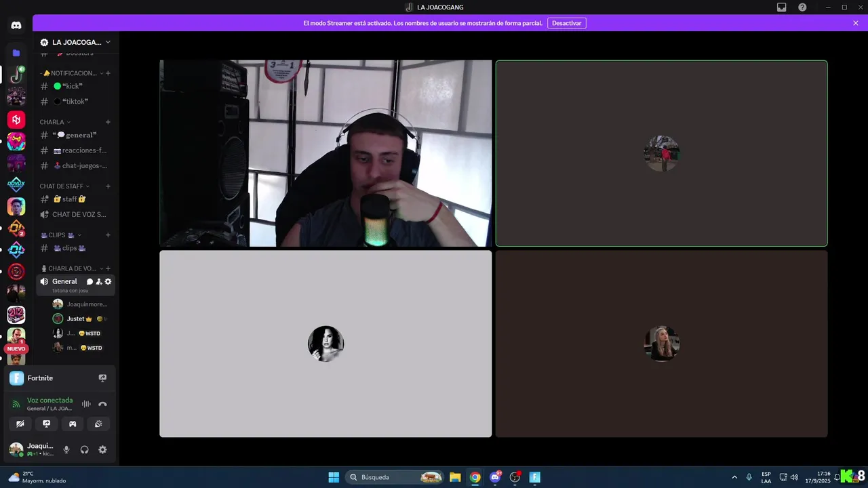Create a channel in CHARLA category
Viewport: 868px width, 488px height.
pos(108,122)
